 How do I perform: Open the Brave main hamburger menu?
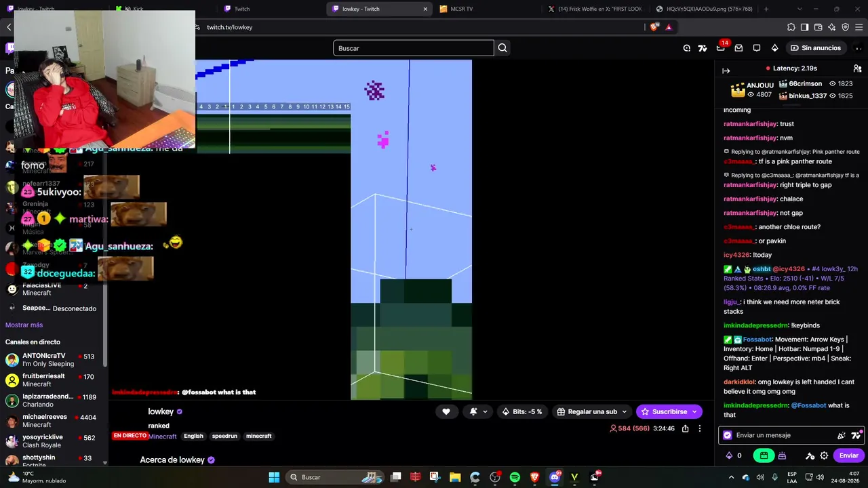tap(859, 27)
